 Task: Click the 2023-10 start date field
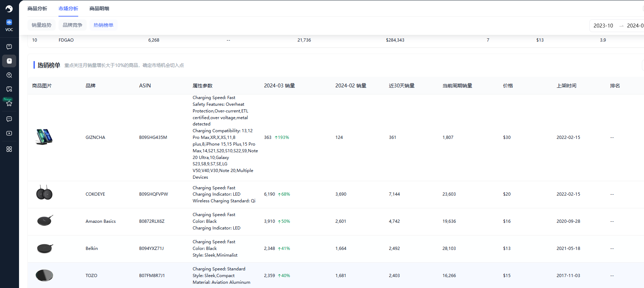click(x=603, y=26)
